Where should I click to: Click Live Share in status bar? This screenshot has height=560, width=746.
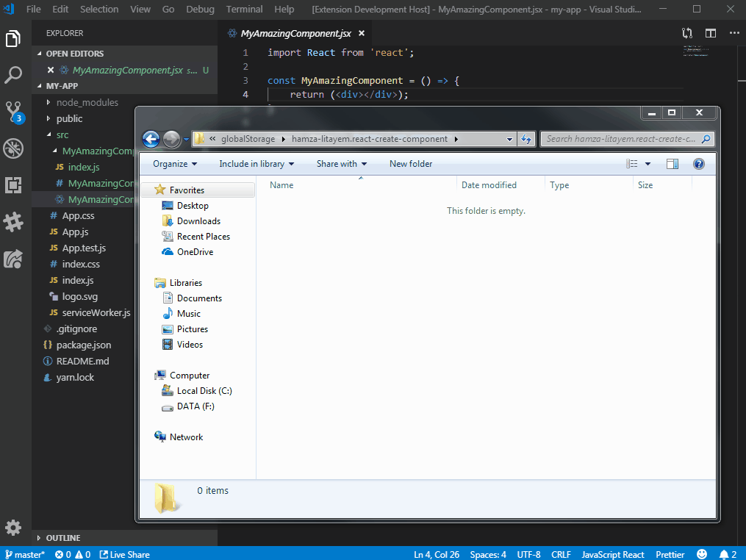click(x=124, y=554)
